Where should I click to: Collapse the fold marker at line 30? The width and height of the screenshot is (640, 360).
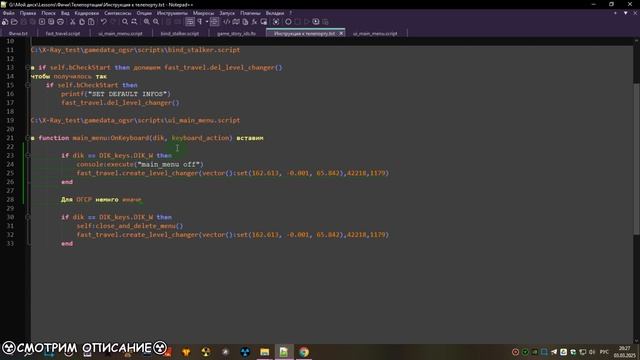pos(28,217)
